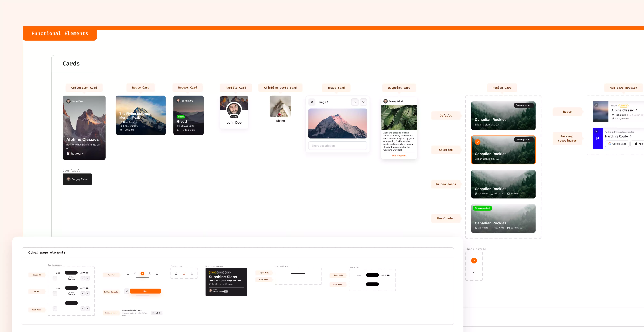
Task: Click the orange Next button
Action: 145,291
